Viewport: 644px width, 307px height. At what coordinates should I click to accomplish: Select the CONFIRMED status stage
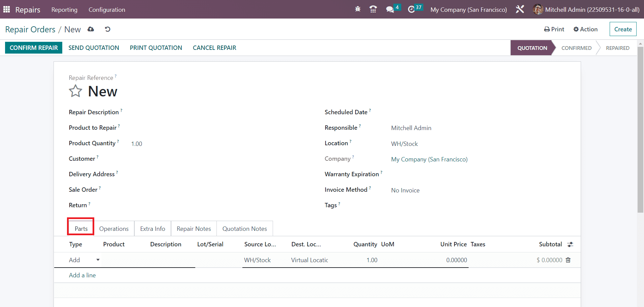[576, 48]
